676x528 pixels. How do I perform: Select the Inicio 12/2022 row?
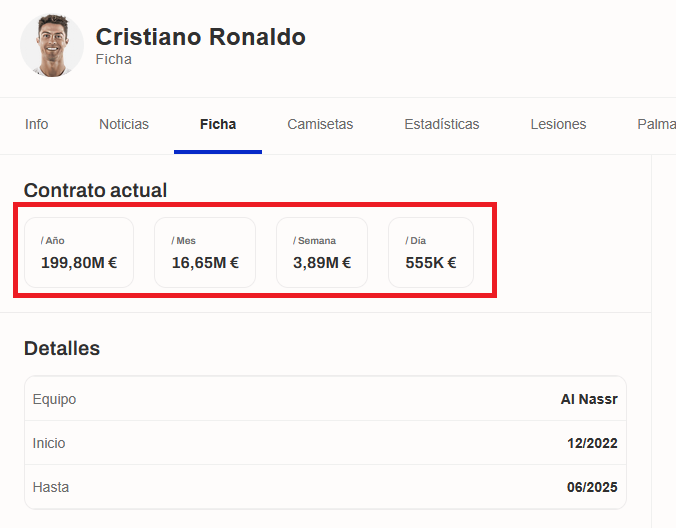325,443
